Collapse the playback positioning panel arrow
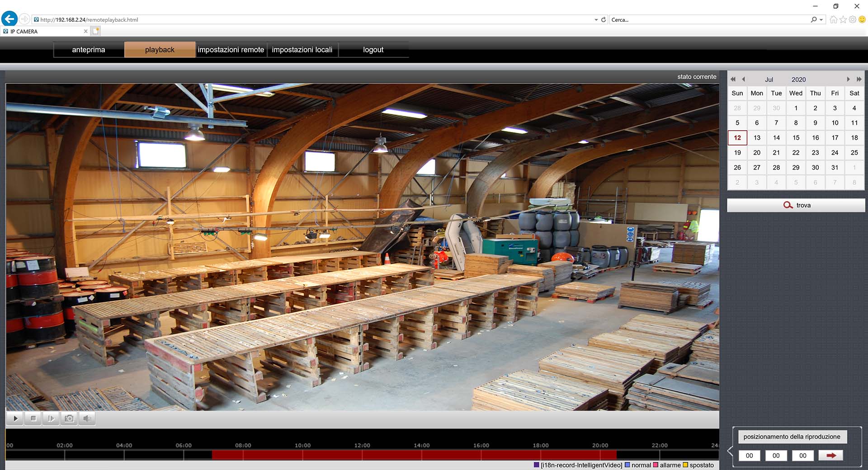868x470 pixels. coord(730,451)
